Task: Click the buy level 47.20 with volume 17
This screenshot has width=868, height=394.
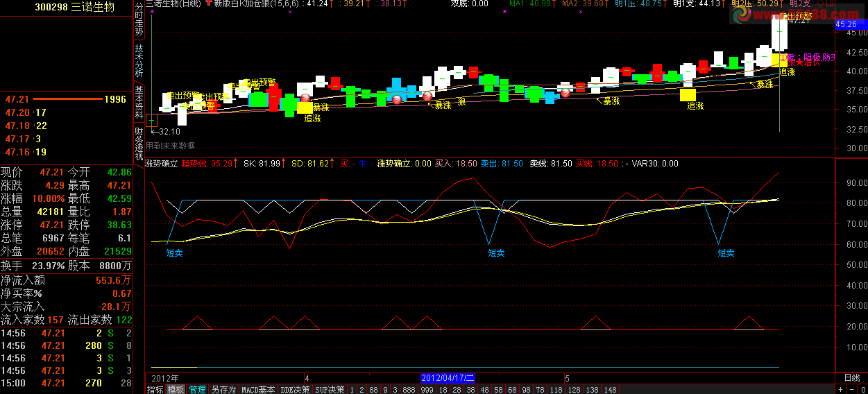Action: [66, 112]
